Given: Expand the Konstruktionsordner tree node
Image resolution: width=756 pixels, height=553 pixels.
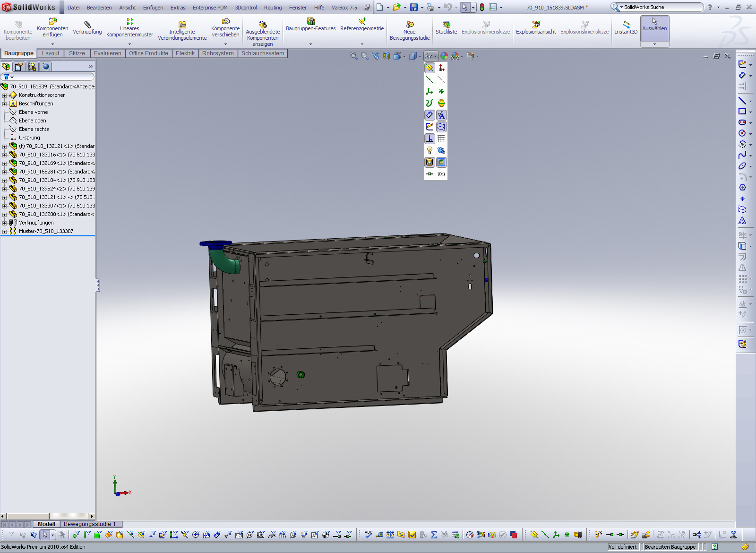Looking at the screenshot, I should tap(4, 95).
